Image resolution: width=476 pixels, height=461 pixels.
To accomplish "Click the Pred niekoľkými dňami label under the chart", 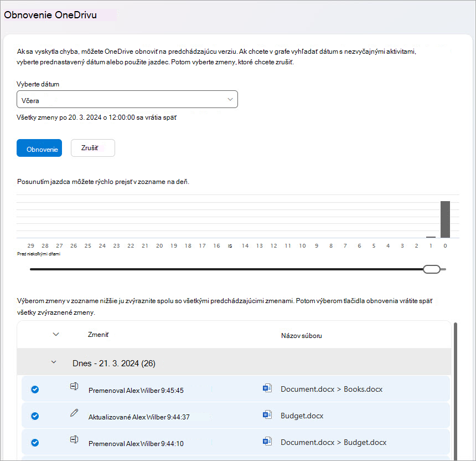I will click(39, 254).
